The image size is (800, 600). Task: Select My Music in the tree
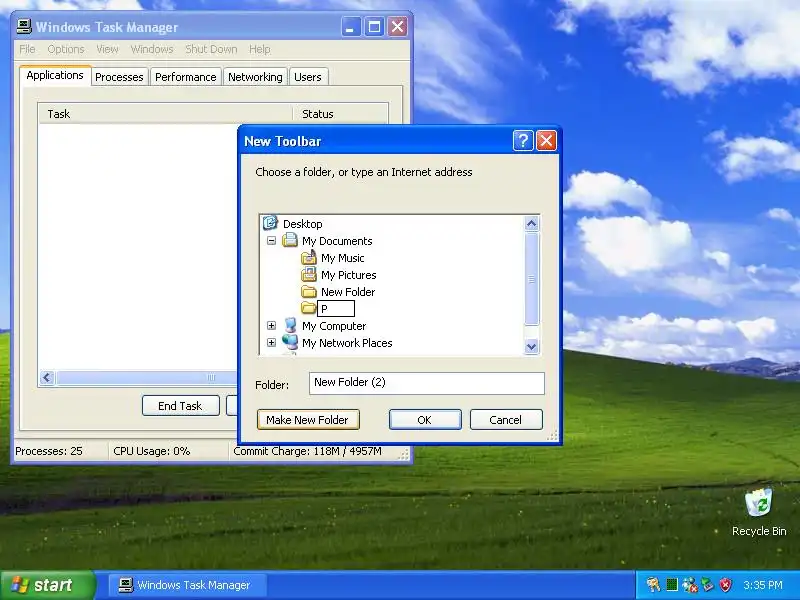pyautogui.click(x=343, y=258)
